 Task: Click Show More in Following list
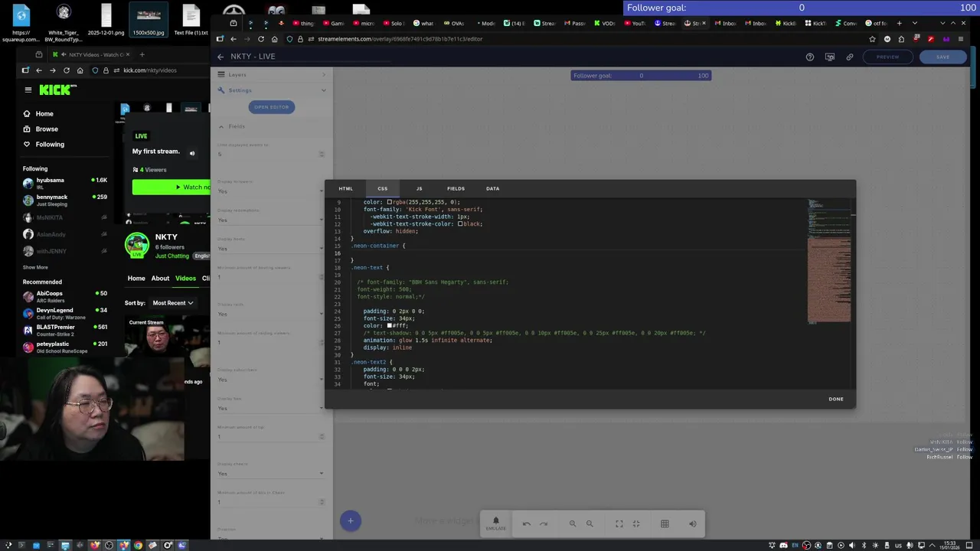pyautogui.click(x=35, y=268)
